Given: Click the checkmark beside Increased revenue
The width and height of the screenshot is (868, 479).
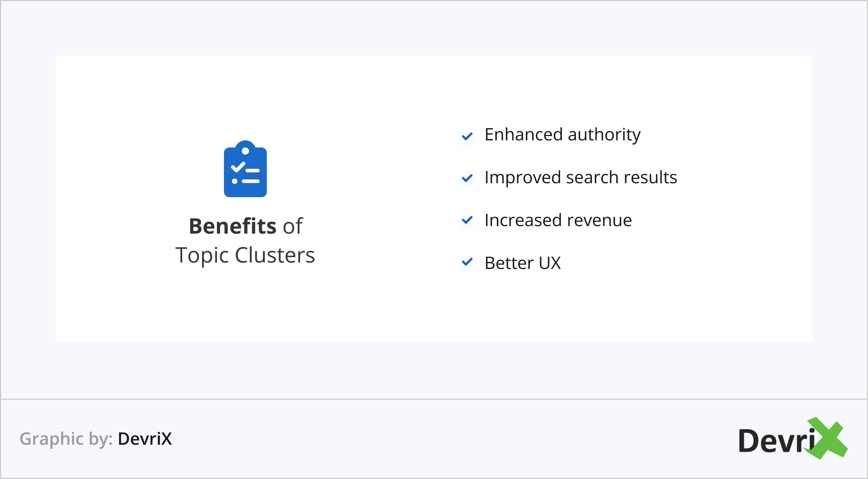Looking at the screenshot, I should (467, 220).
